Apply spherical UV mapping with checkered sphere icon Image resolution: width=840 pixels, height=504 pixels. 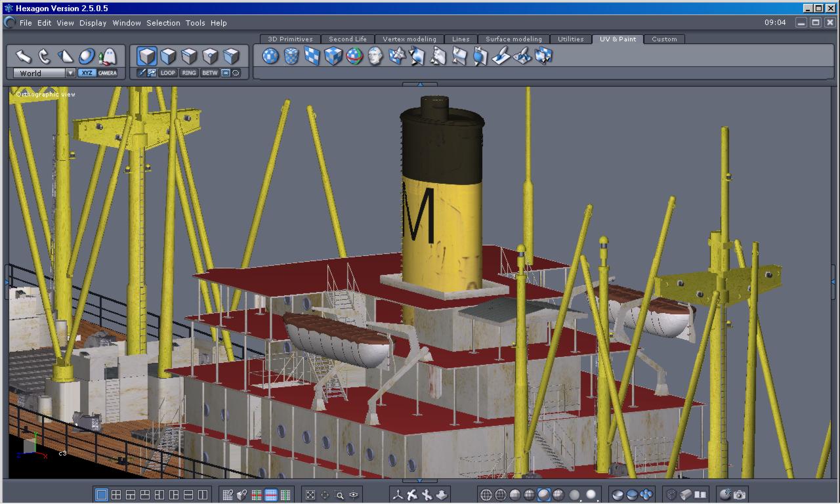[x=271, y=56]
